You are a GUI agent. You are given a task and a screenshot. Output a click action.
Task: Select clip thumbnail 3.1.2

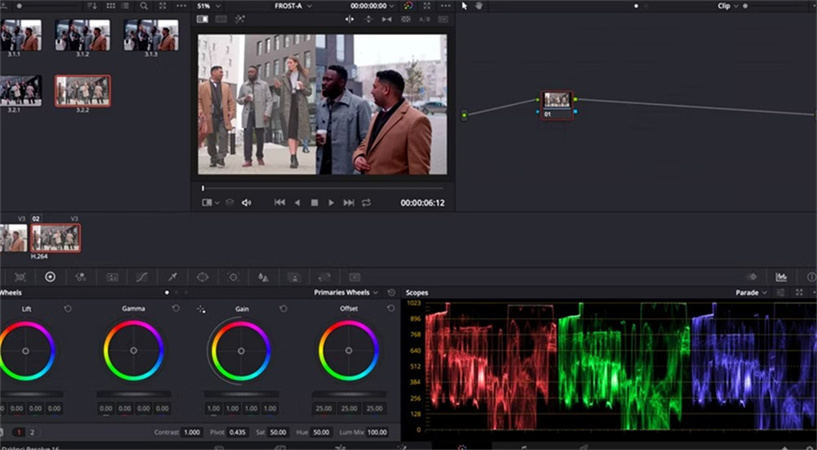click(83, 35)
